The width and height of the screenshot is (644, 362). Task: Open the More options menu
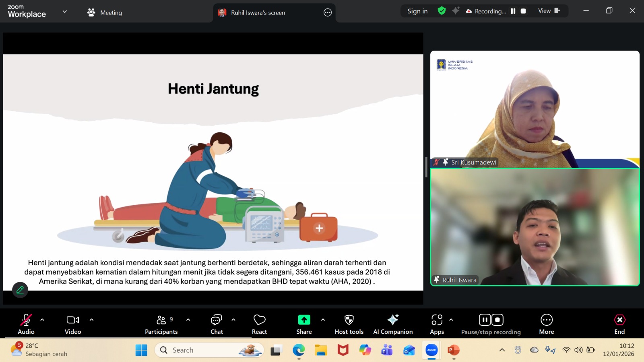[x=546, y=324]
